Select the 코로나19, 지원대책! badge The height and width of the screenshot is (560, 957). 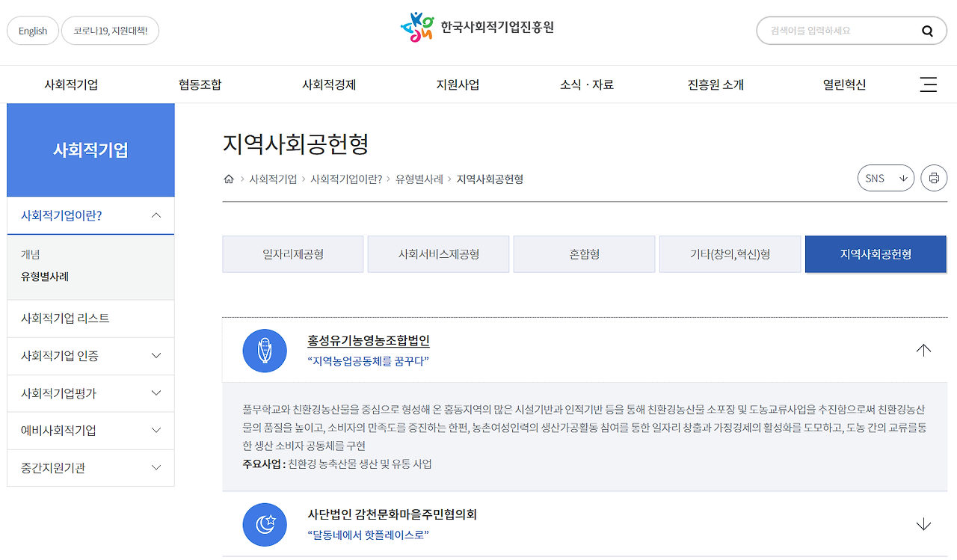[x=110, y=31]
